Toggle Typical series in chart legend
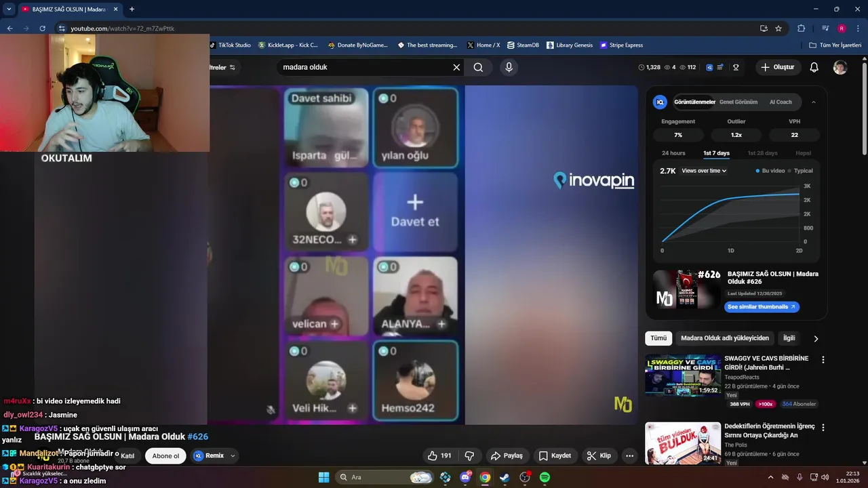Screen dimensions: 868x488 (x=800, y=171)
